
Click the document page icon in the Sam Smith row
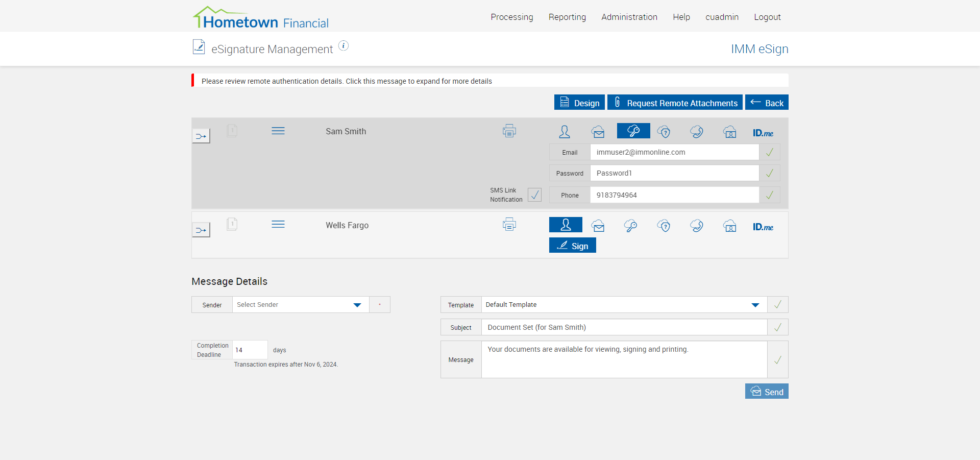pyautogui.click(x=232, y=131)
